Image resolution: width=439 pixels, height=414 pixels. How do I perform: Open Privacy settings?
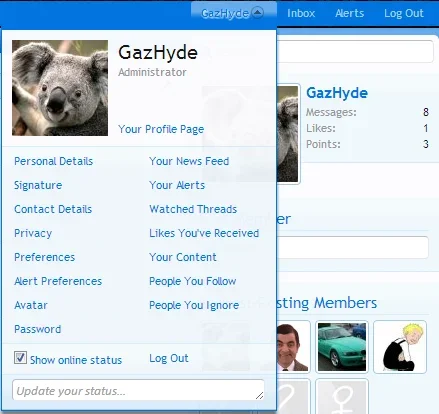[x=33, y=233]
